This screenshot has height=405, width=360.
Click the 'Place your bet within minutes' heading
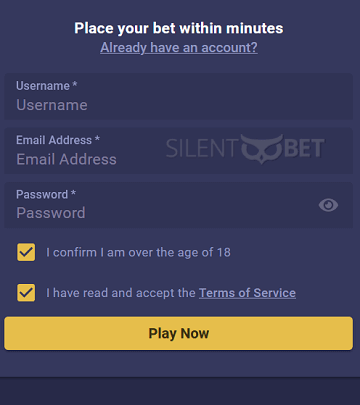(179, 28)
